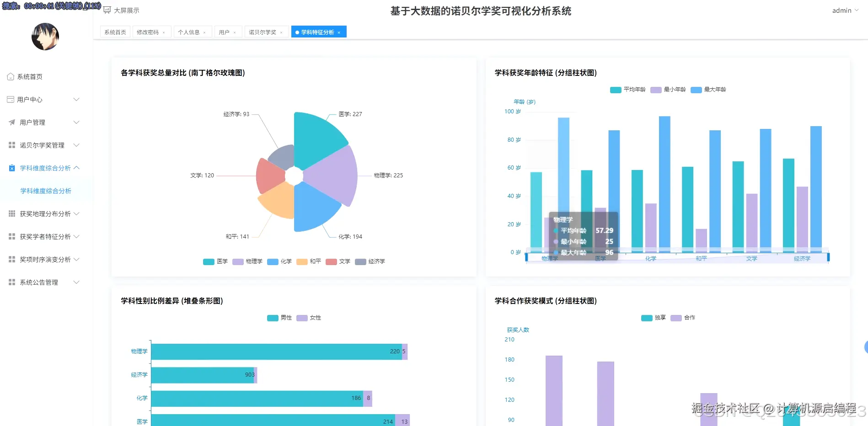Click the 大屏展示 text link
This screenshot has height=426, width=868.
pyautogui.click(x=127, y=10)
